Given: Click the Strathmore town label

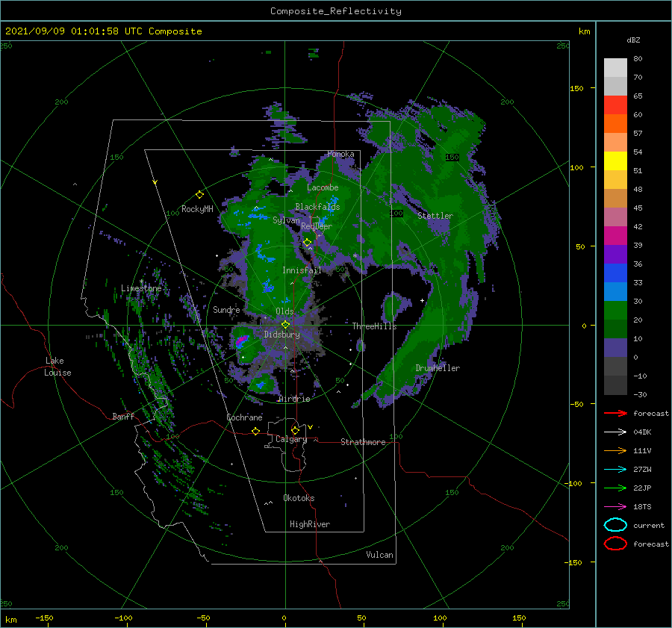Looking at the screenshot, I should tap(363, 442).
